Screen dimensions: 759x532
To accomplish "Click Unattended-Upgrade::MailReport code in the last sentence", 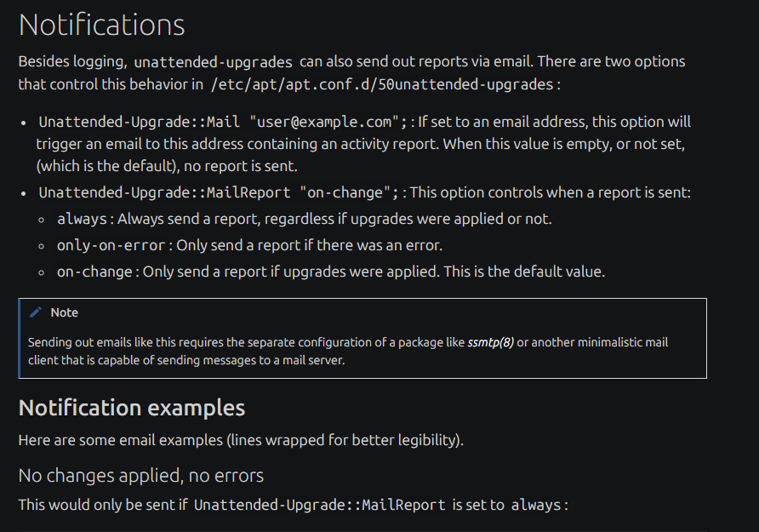I will [320, 505].
